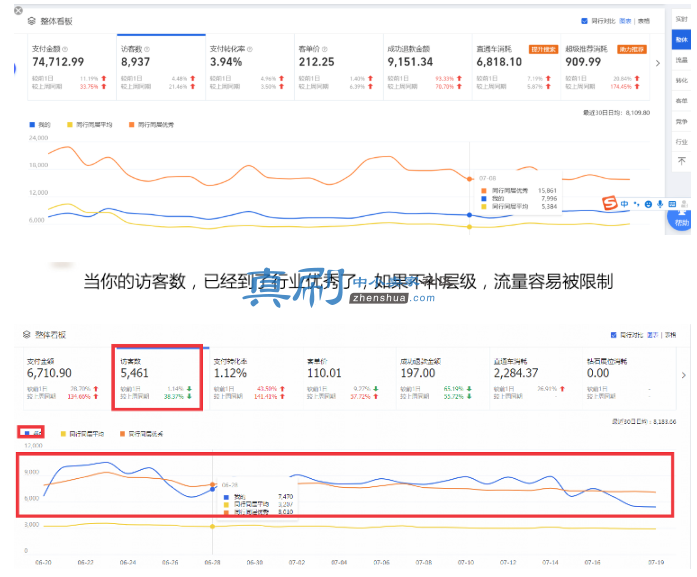Open the round blue 帮助 help button

click(681, 220)
